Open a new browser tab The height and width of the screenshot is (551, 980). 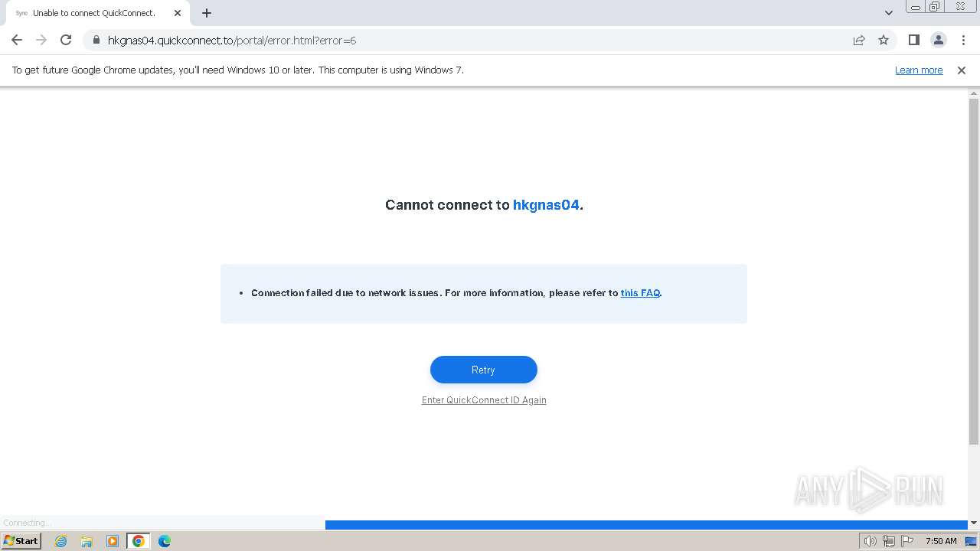point(207,13)
